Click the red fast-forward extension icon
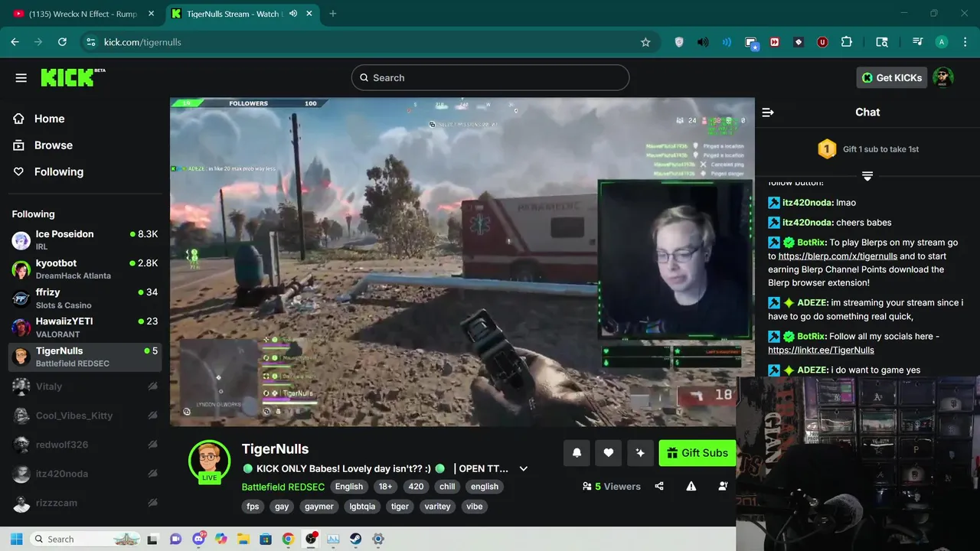 (775, 42)
